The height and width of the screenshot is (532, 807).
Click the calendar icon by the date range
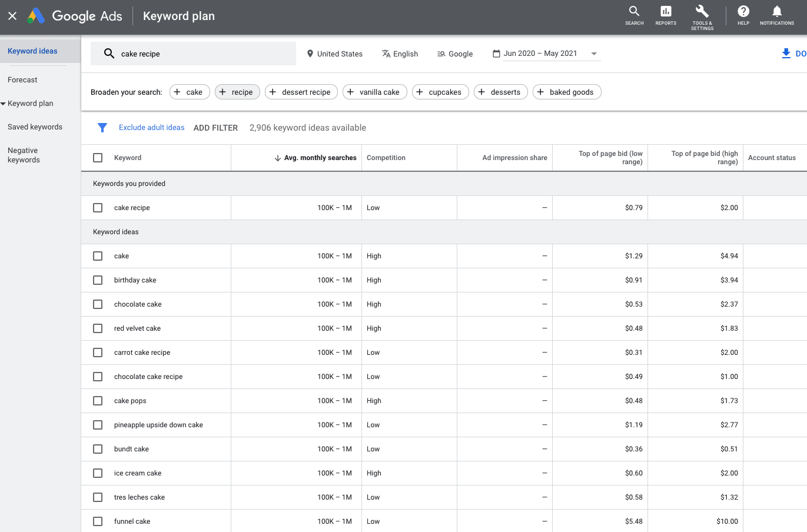[496, 54]
